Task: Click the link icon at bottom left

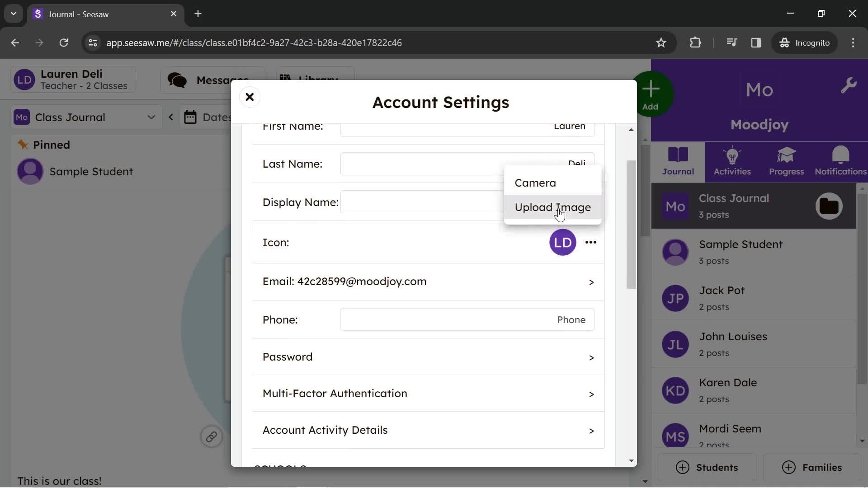Action: click(x=211, y=437)
